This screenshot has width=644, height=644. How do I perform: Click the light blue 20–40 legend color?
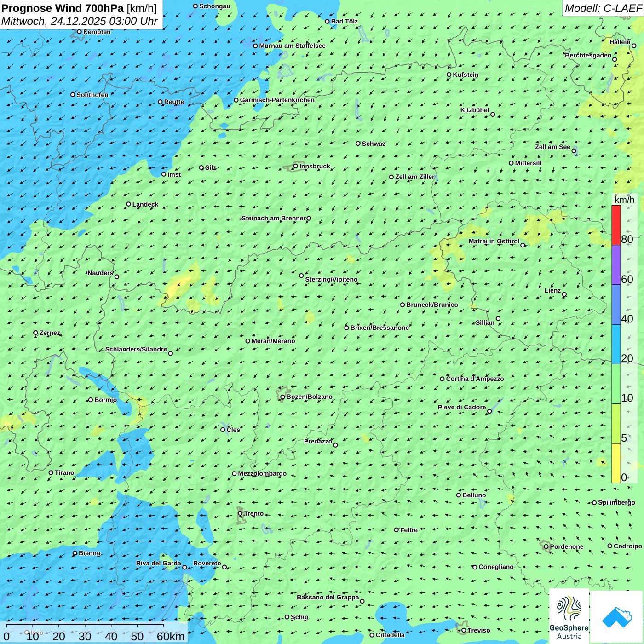point(616,344)
